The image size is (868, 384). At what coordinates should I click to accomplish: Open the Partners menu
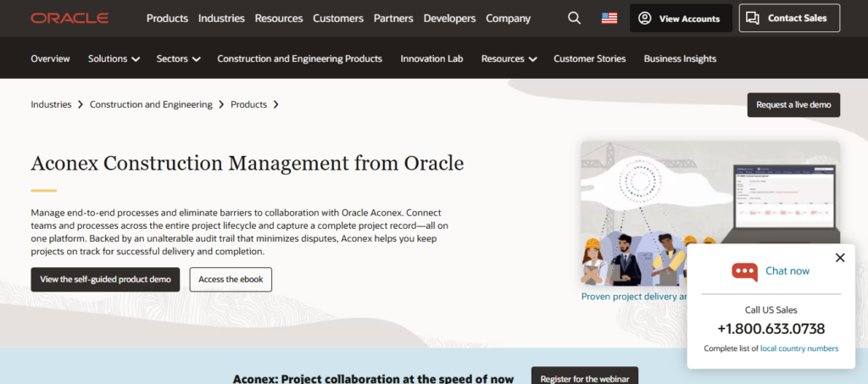click(x=393, y=19)
